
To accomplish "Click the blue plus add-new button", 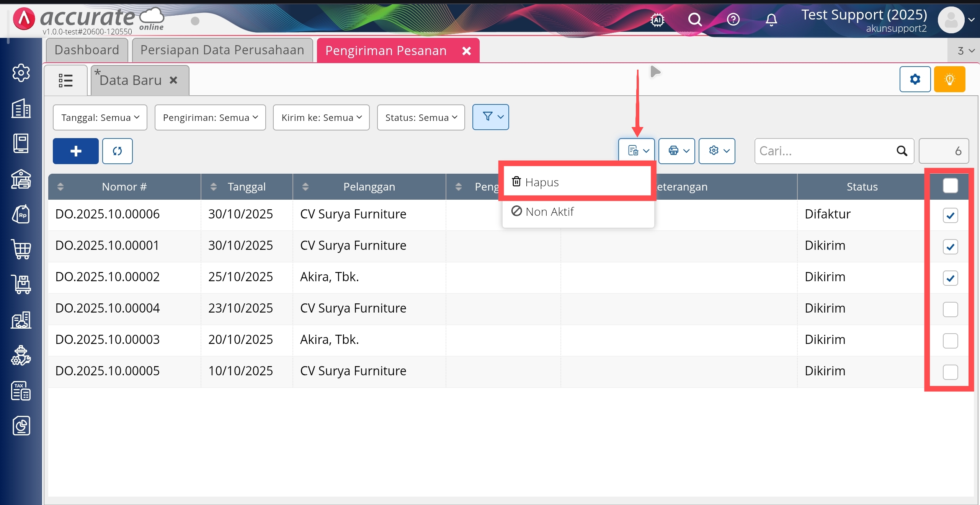I will coord(76,151).
